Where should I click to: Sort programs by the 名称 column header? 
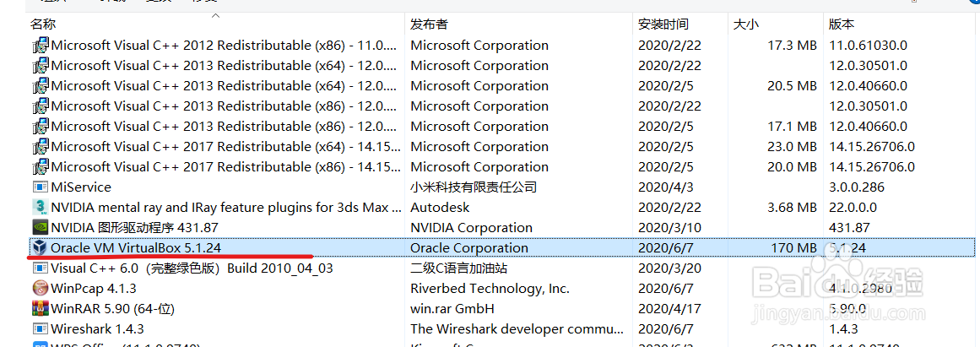point(43,24)
